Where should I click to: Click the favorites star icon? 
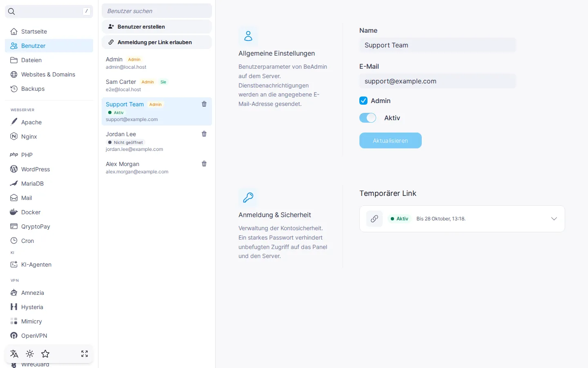[45, 354]
